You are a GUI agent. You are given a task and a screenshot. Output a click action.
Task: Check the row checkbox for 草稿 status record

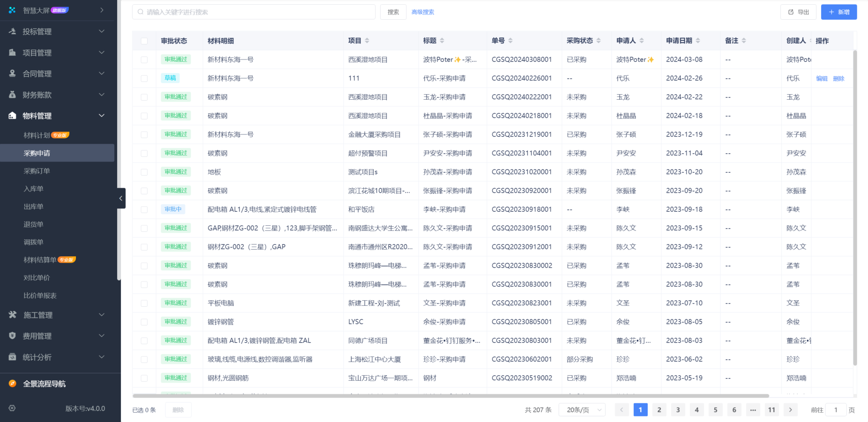144,78
